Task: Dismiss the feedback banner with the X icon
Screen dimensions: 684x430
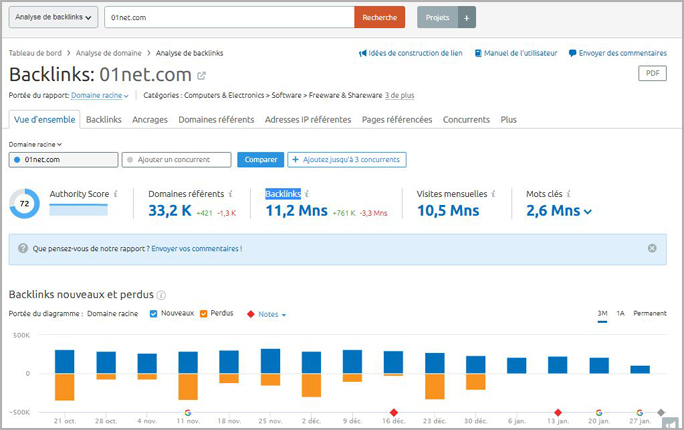Action: 652,248
